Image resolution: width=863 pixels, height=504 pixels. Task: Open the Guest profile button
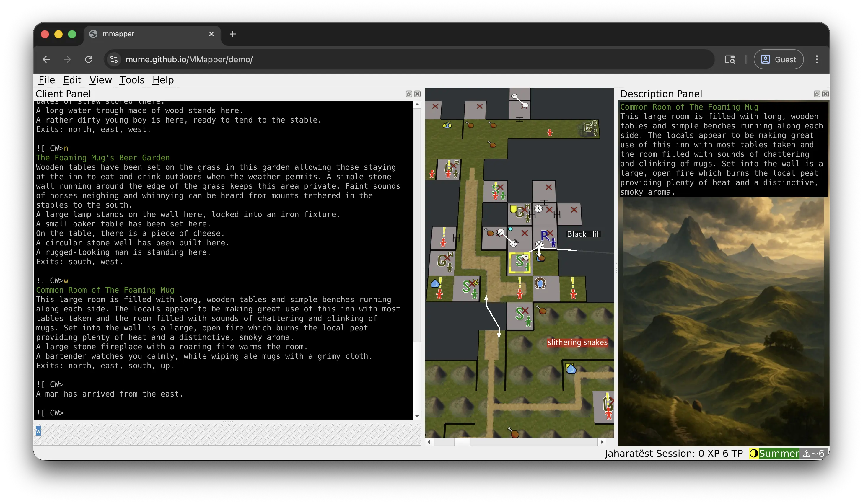click(779, 60)
